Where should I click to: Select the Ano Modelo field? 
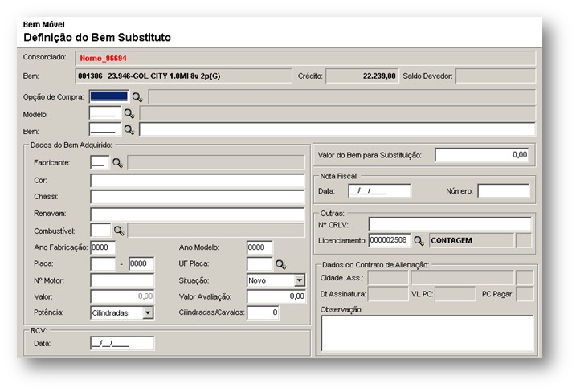[259, 247]
